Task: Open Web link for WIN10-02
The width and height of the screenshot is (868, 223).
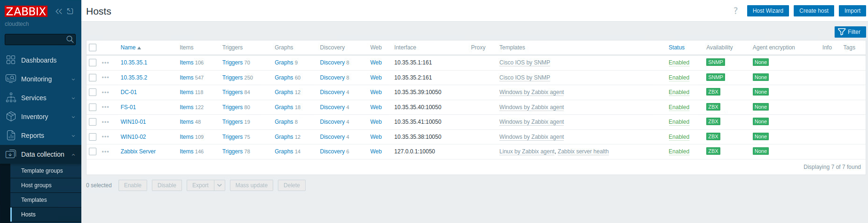Action: (376, 137)
